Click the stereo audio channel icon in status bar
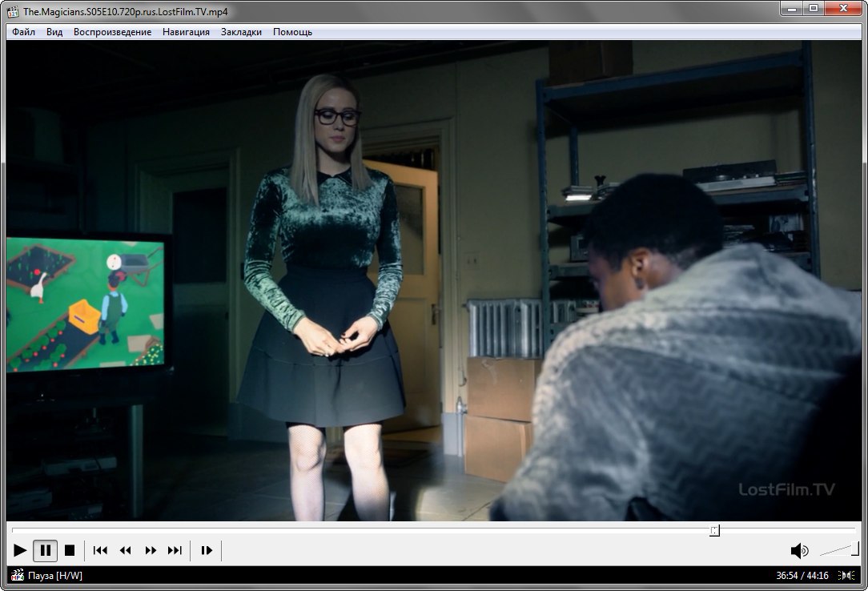The image size is (868, 591). [x=846, y=576]
